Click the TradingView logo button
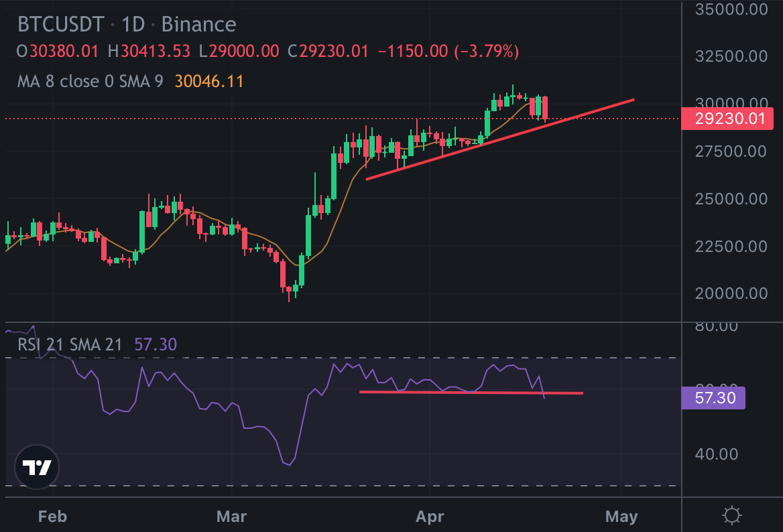 (37, 467)
